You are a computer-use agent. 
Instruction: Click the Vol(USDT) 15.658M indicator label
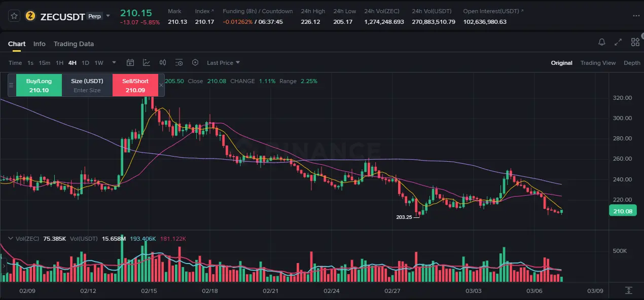pyautogui.click(x=98, y=238)
